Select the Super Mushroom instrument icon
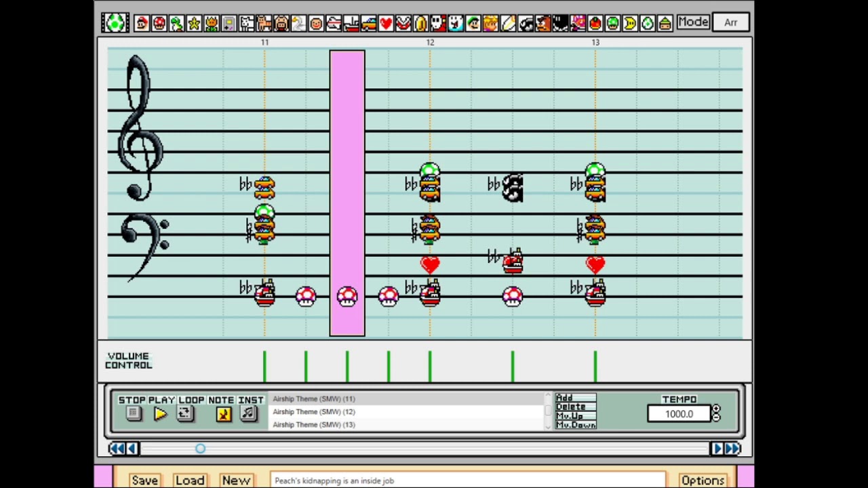Viewport: 868px width, 488px height. pyautogui.click(x=159, y=24)
